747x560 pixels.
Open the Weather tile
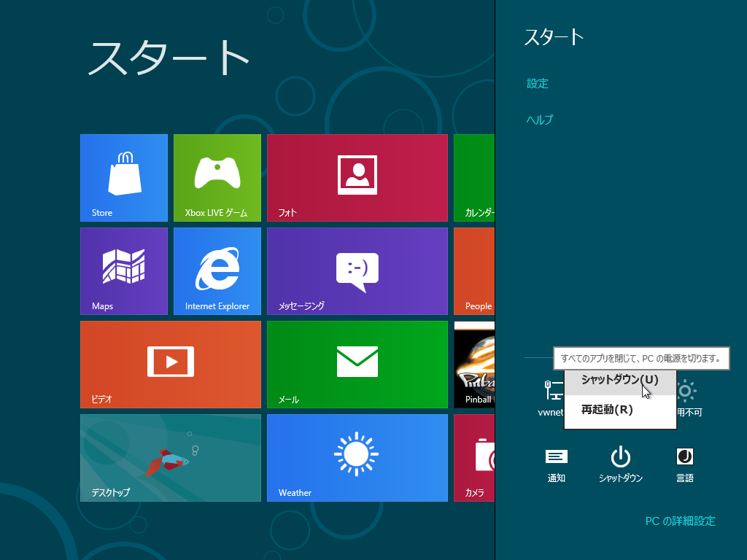click(x=357, y=458)
